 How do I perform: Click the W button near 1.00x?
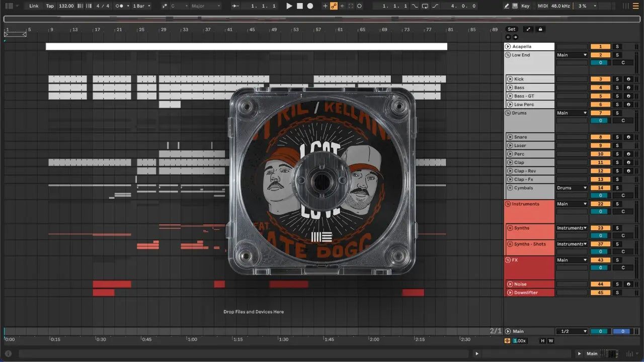pos(551,341)
